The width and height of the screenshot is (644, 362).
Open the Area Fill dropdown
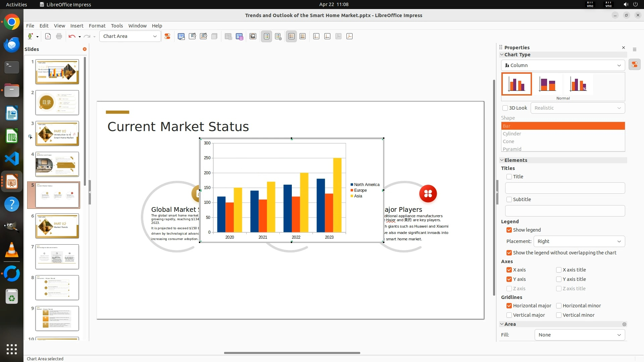click(x=579, y=335)
